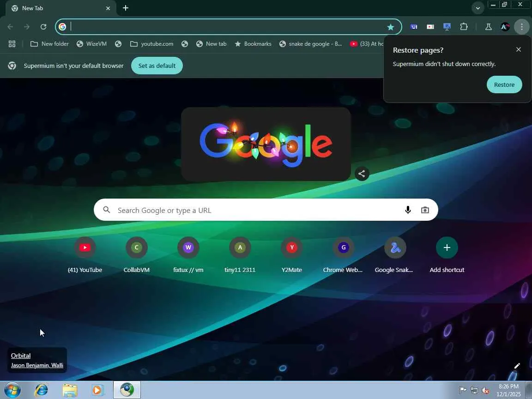Reload the current page

[43, 27]
